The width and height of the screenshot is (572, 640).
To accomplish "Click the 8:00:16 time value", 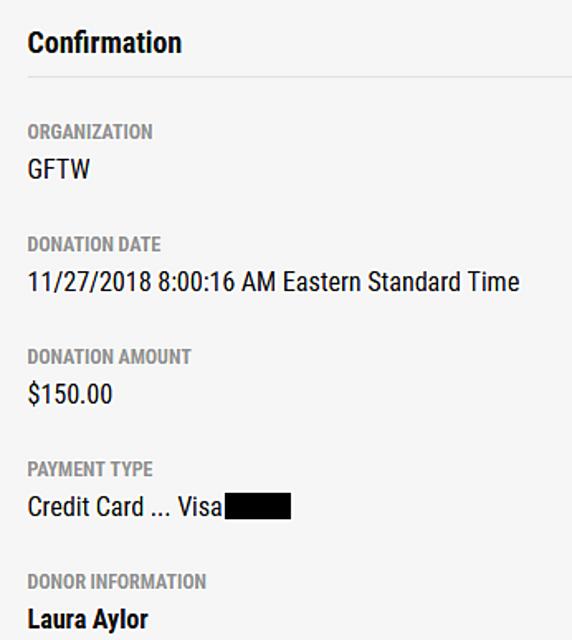I will [x=196, y=282].
